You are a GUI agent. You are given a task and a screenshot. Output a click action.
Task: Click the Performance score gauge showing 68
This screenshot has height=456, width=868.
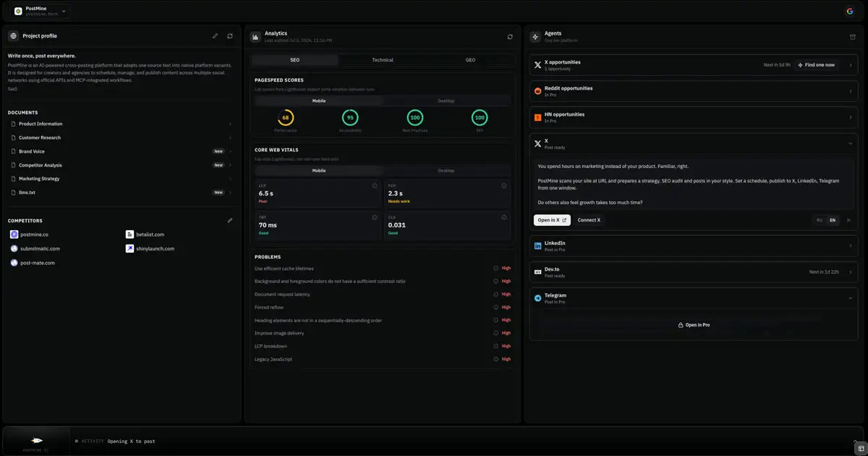click(x=285, y=117)
